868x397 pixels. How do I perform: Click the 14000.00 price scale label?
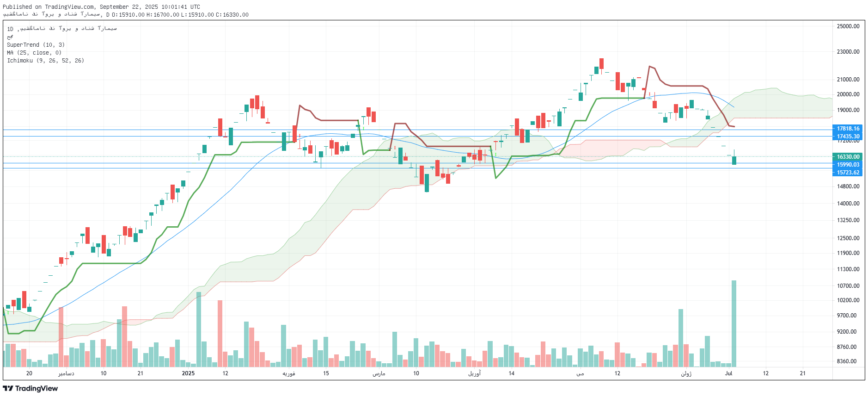point(848,204)
